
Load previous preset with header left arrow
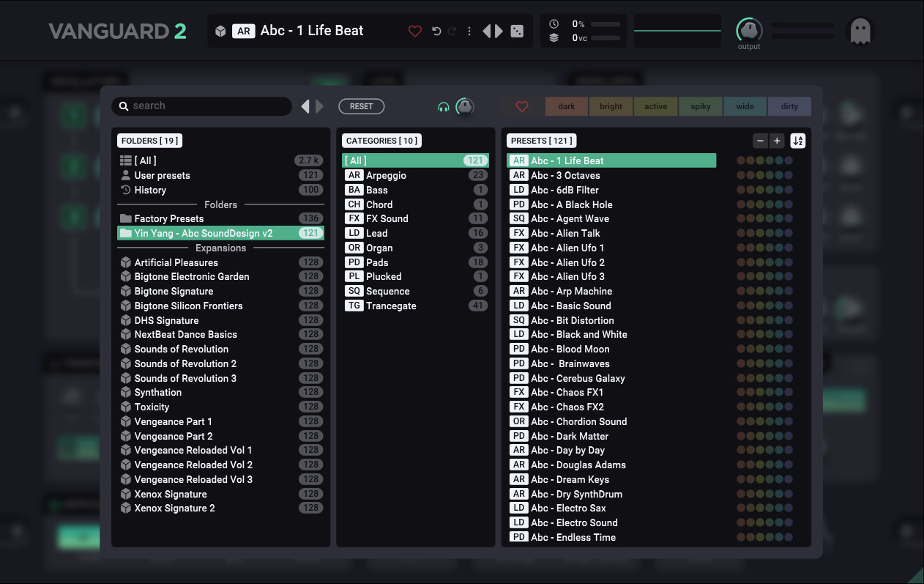point(486,31)
